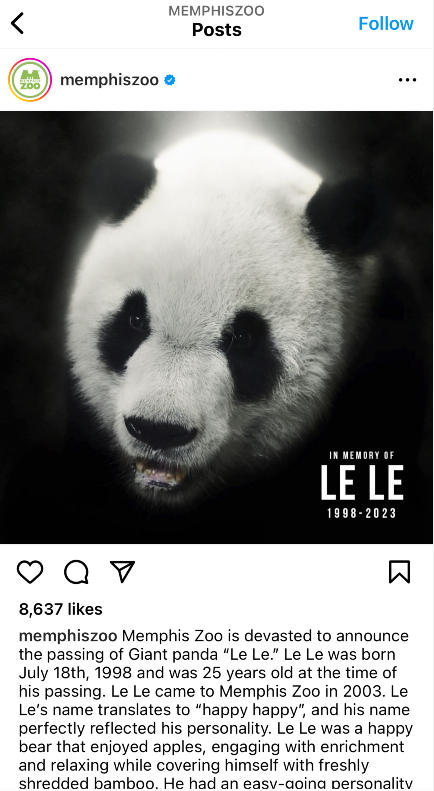The width and height of the screenshot is (434, 791).
Task: Like the post with the heart icon
Action: point(30,572)
